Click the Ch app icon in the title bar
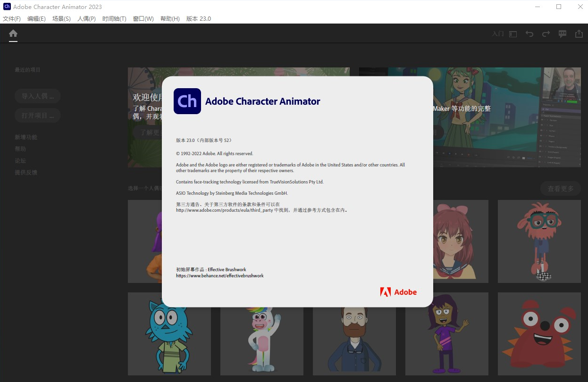Image resolution: width=588 pixels, height=382 pixels. [6, 7]
